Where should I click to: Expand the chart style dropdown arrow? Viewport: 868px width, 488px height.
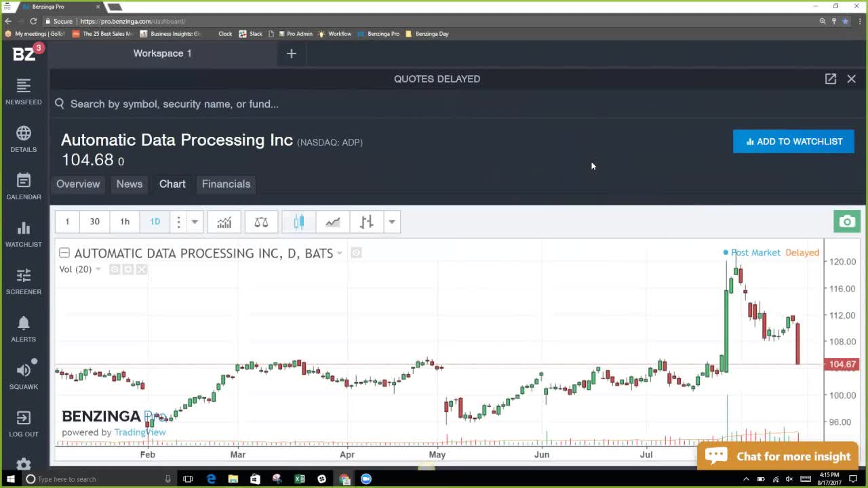click(392, 222)
